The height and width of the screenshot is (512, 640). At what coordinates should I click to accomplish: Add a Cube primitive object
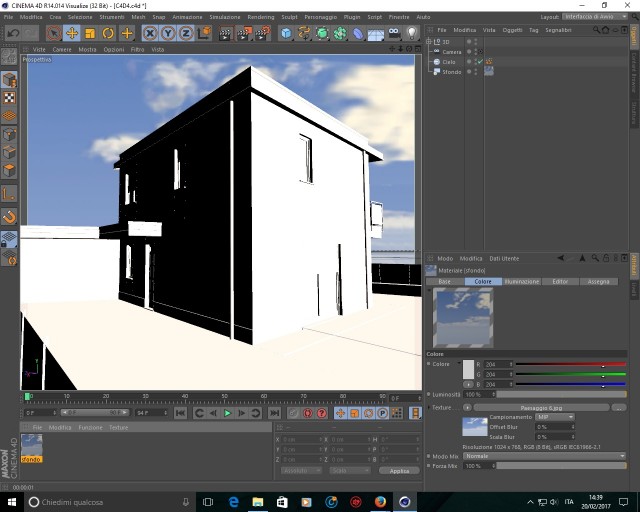click(286, 33)
